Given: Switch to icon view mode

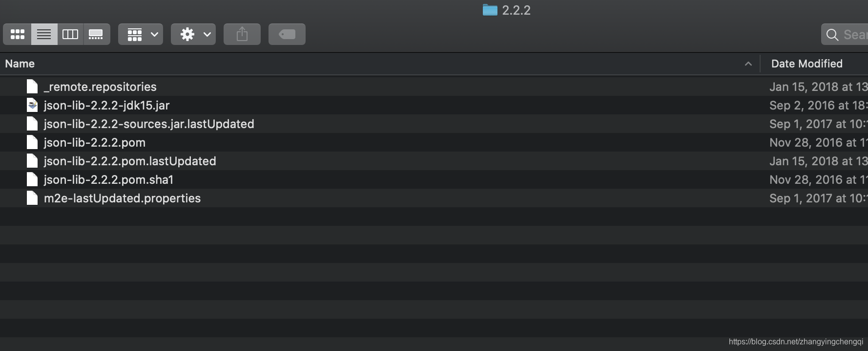Looking at the screenshot, I should coord(17,34).
